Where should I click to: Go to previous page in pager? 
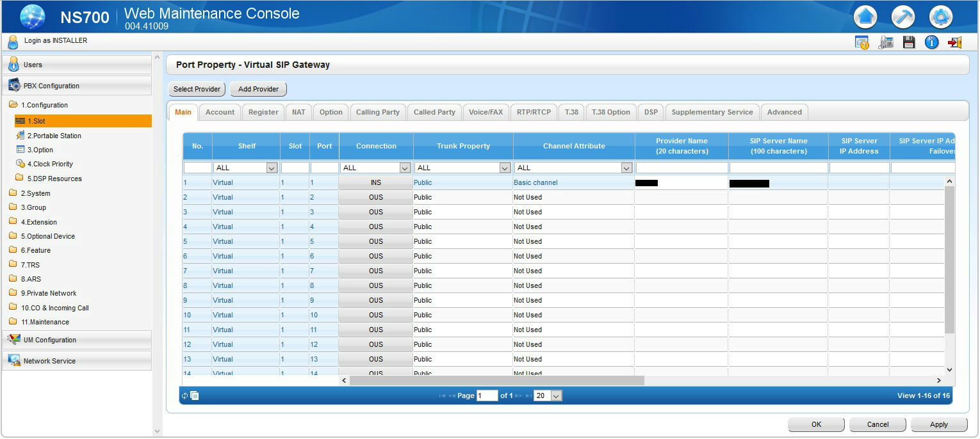point(452,395)
